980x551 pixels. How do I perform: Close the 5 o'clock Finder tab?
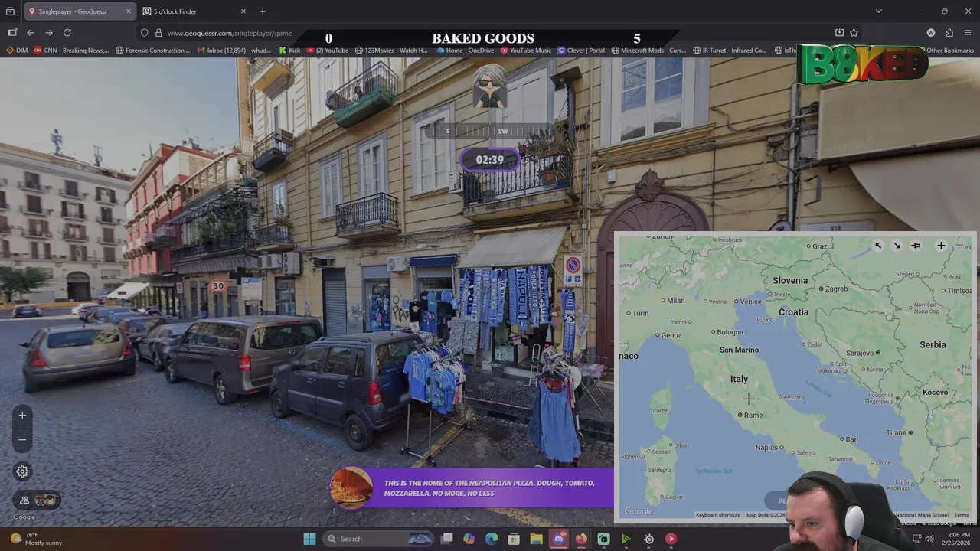coord(243,11)
